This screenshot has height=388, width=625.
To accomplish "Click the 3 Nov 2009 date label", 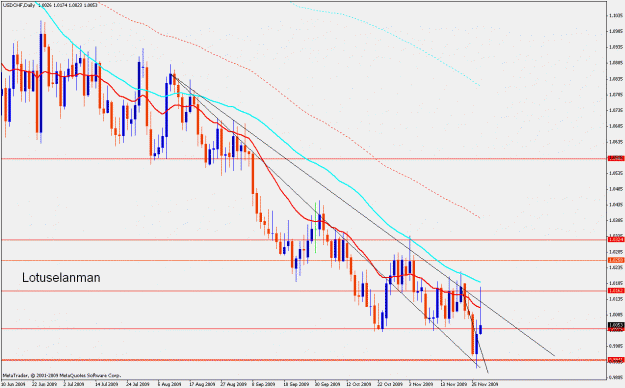I will click(x=421, y=384).
